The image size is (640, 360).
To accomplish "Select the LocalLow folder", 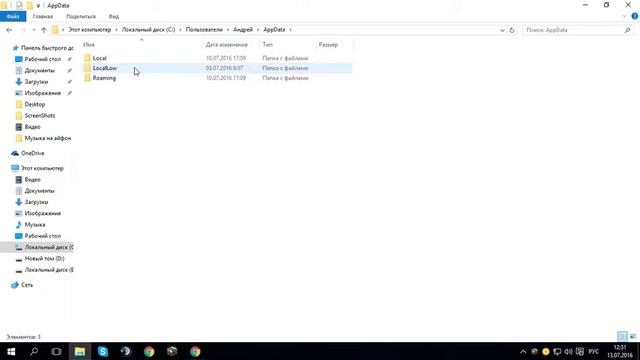I will pyautogui.click(x=104, y=68).
